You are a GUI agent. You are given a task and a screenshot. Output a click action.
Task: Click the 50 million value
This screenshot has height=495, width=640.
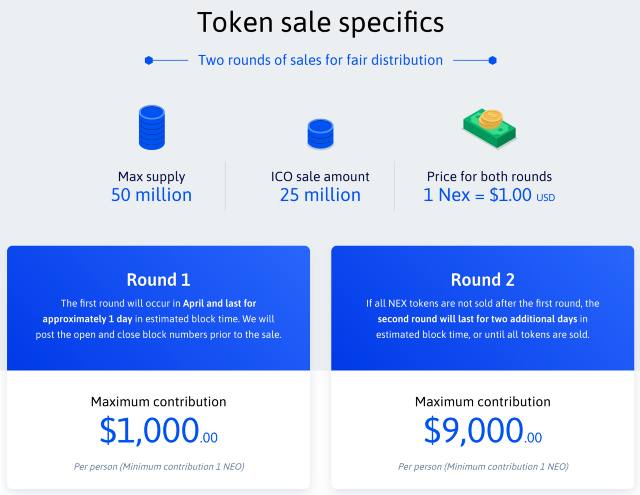point(151,195)
